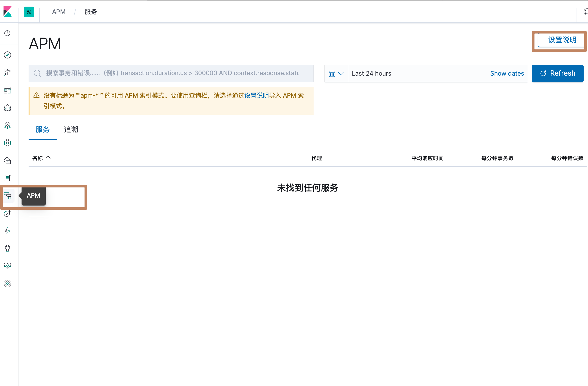Viewport: 588px width, 386px height.
Task: Open Stack Monitoring heartbeat icon
Action: pyautogui.click(x=7, y=266)
